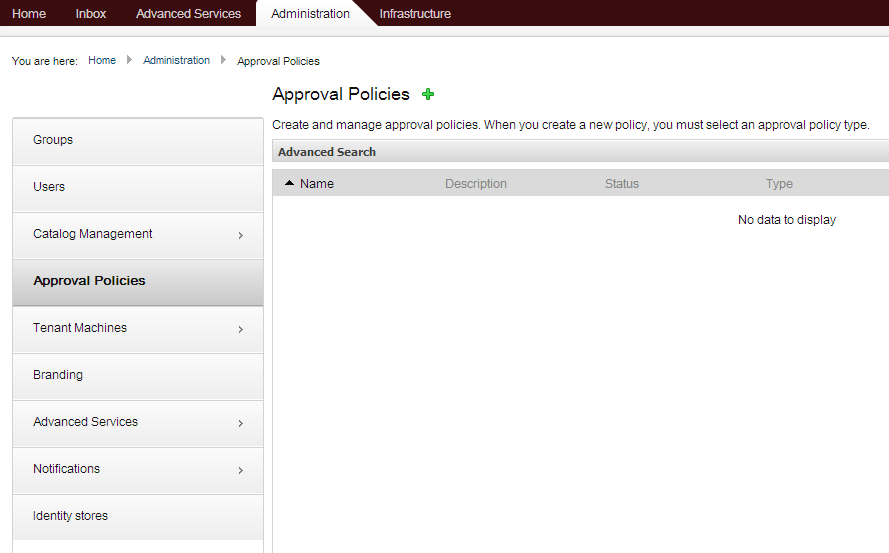Select Approval Policies in the sidebar
This screenshot has width=889, height=553.
pyautogui.click(x=89, y=281)
